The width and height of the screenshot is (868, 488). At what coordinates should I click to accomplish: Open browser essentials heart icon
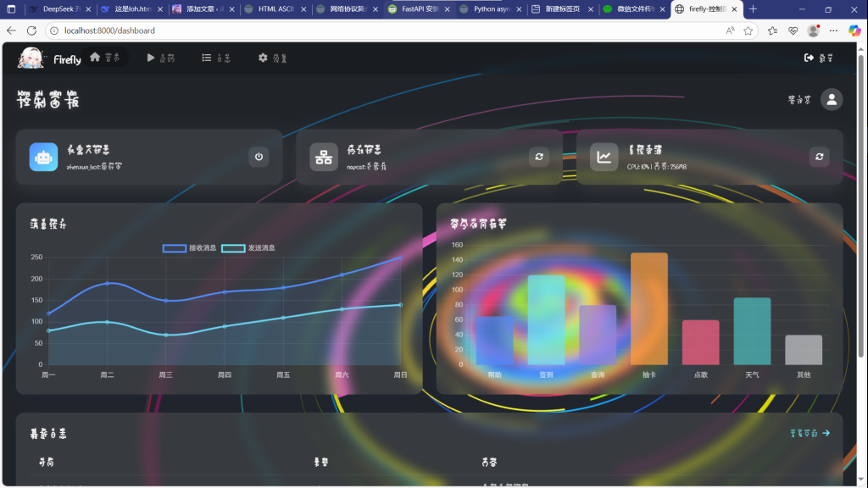793,30
